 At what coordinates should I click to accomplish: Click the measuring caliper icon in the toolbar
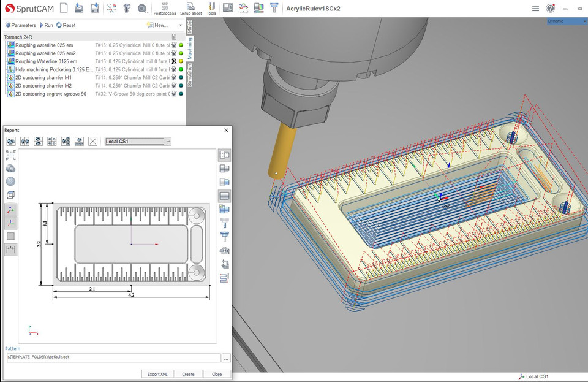[x=126, y=7]
